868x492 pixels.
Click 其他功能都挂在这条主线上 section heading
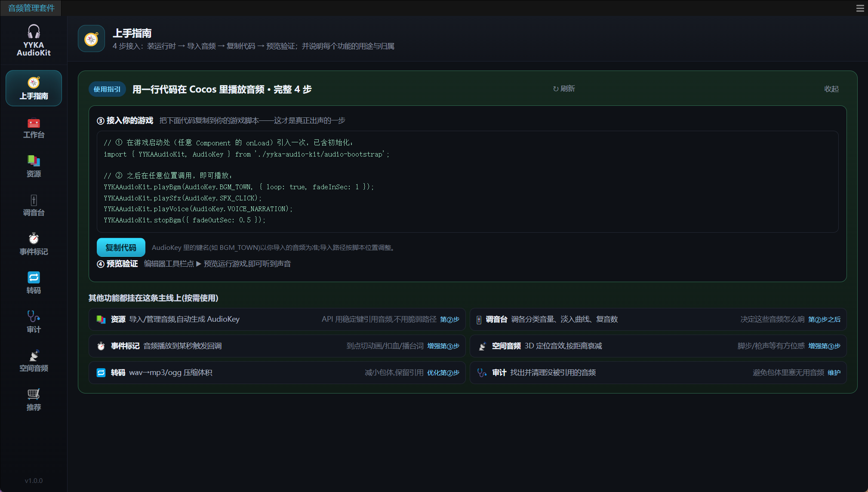153,298
